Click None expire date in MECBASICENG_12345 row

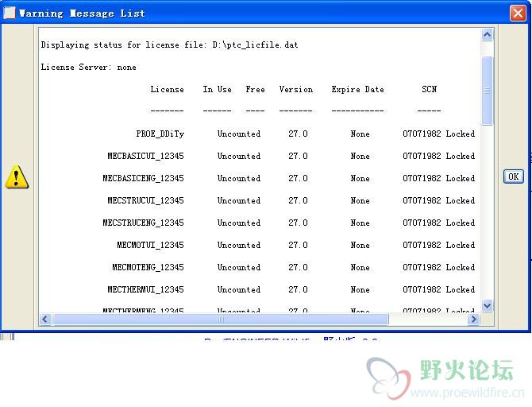360,178
